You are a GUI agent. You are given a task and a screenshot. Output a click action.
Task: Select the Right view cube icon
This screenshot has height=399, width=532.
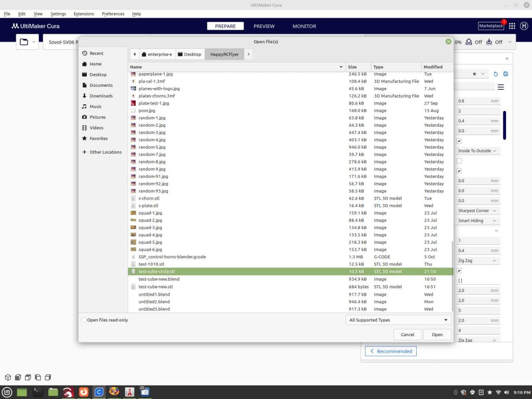pos(48,377)
